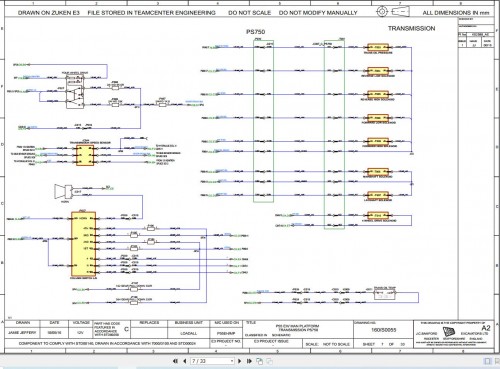Click 'DRAWN ON ZUKEN E3' header text
The width and height of the screenshot is (500, 369).
coord(49,13)
